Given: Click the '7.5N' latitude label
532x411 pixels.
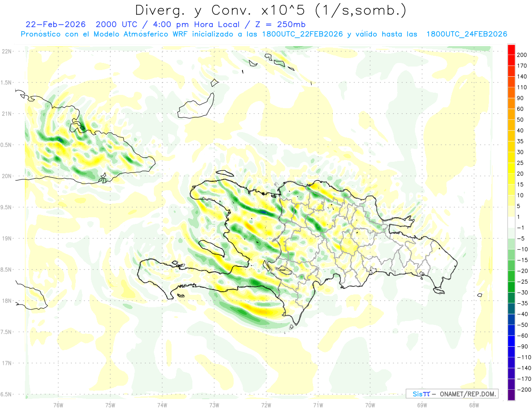Looking at the screenshot, I should coord(6,332).
